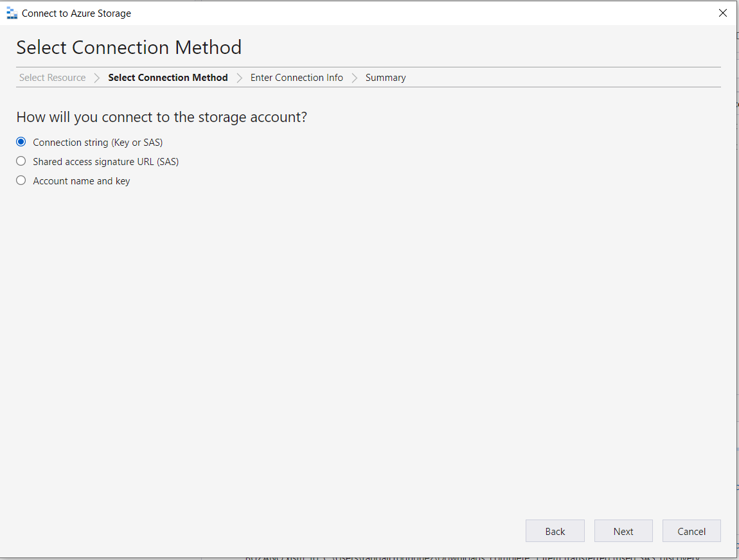Click the 'Connect to Azure Storage' window title
The image size is (739, 560).
pos(76,13)
